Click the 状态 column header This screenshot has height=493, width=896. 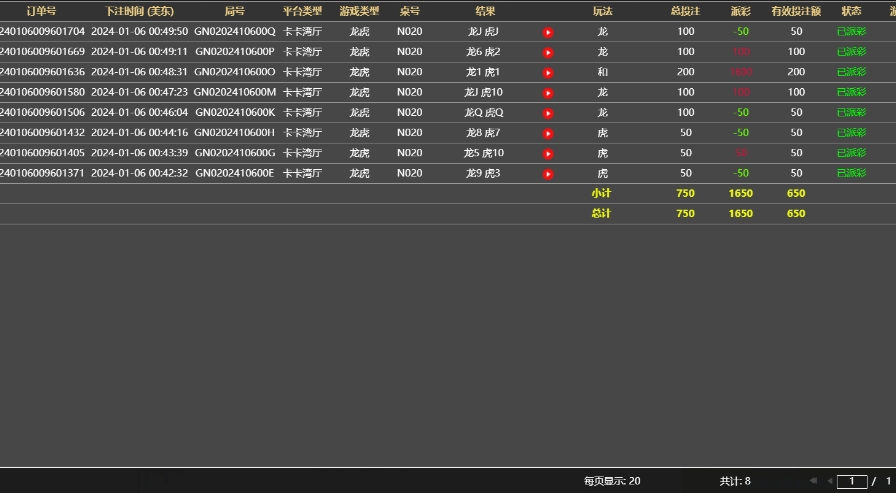point(851,11)
